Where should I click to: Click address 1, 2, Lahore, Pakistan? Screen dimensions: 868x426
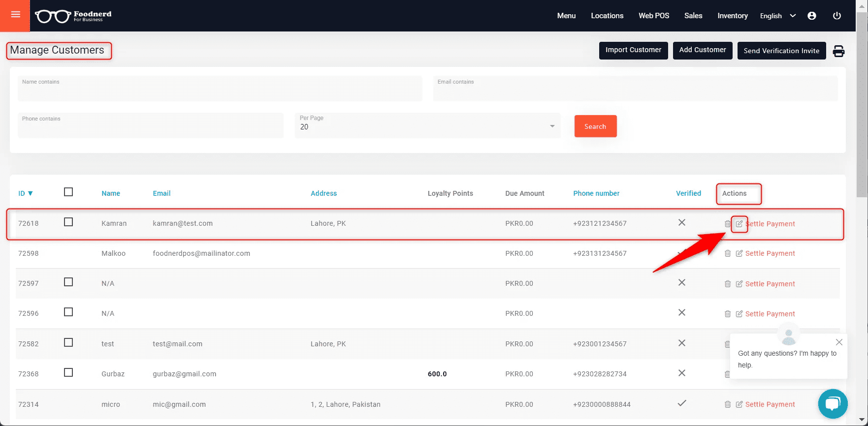(346, 404)
